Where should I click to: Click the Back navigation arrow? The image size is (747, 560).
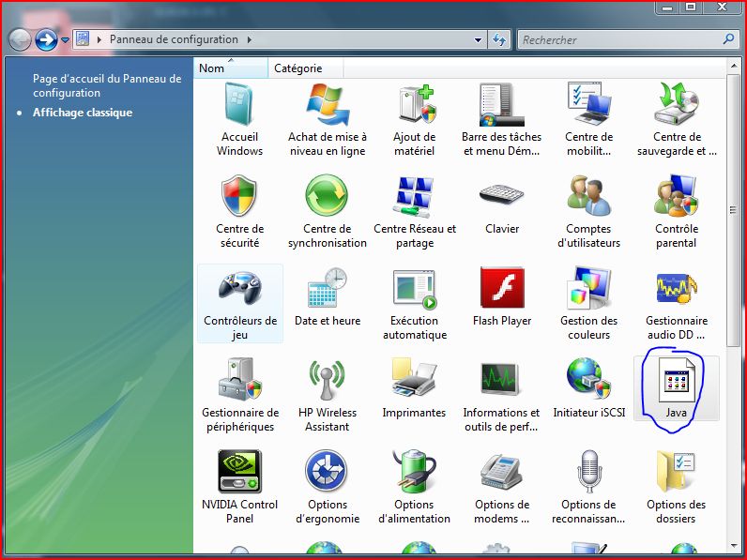coord(20,40)
